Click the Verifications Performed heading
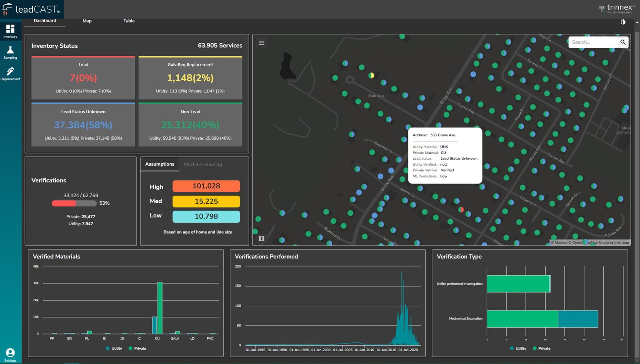This screenshot has height=364, width=640. point(266,256)
